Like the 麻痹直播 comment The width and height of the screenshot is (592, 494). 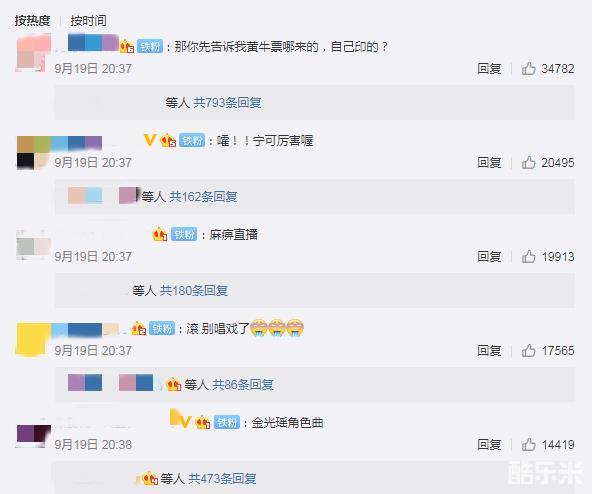(528, 257)
